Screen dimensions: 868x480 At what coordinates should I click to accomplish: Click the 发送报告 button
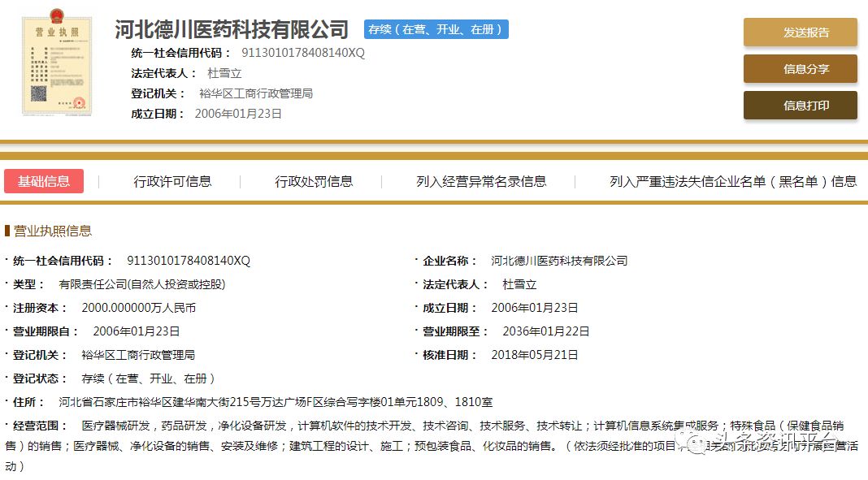800,32
